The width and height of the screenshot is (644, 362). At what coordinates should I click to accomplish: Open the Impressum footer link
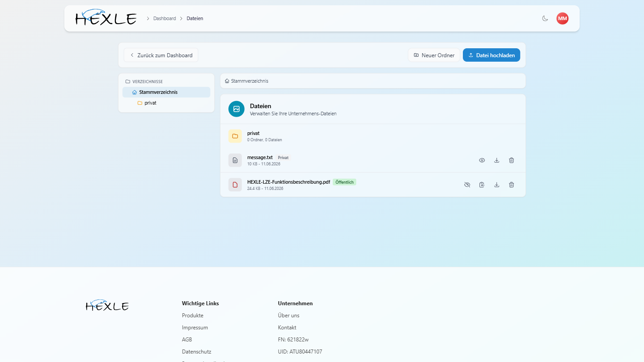195,328
